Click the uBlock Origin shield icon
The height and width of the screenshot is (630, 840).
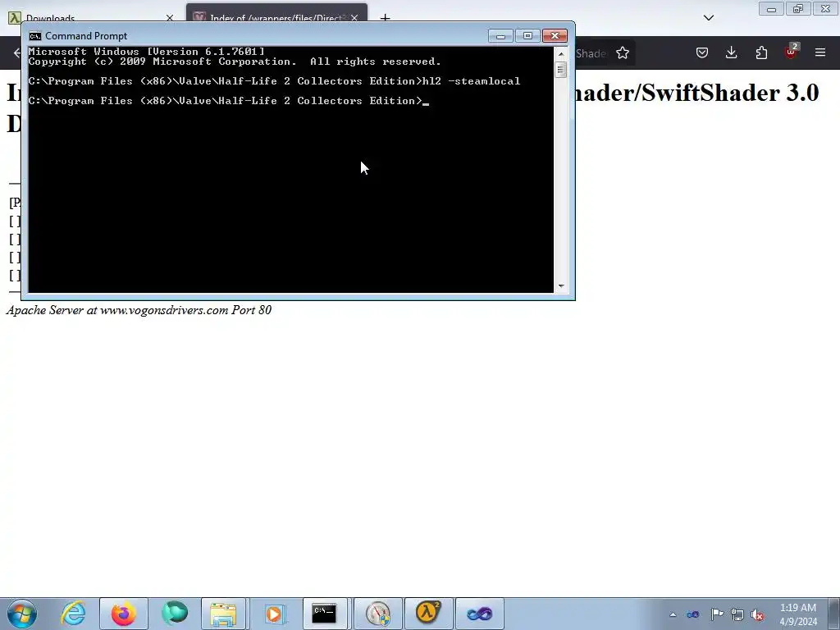pos(792,52)
